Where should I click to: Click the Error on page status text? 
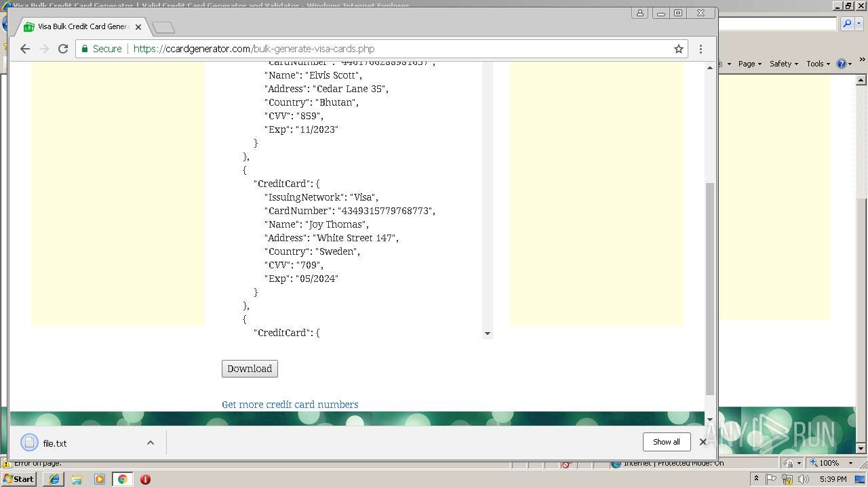coord(38,464)
